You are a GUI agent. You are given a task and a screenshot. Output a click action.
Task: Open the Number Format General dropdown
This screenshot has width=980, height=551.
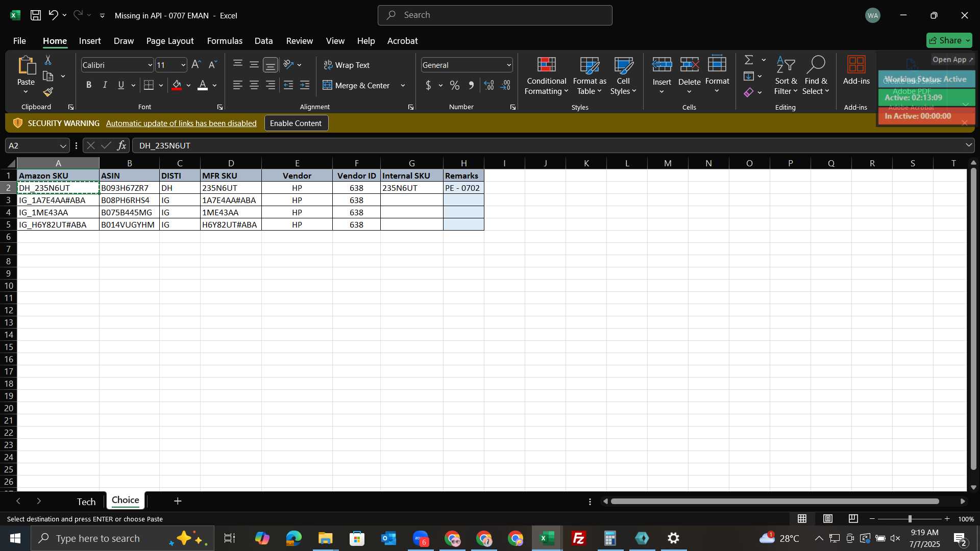pyautogui.click(x=509, y=65)
